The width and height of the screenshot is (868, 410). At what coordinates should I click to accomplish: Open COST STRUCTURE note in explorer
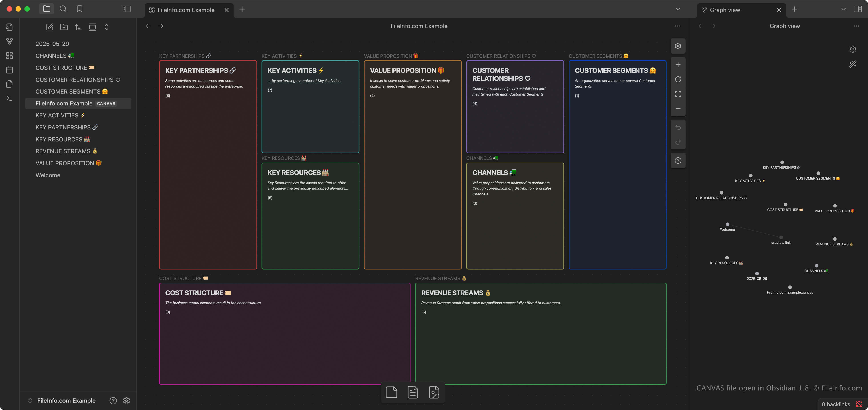click(x=78, y=68)
